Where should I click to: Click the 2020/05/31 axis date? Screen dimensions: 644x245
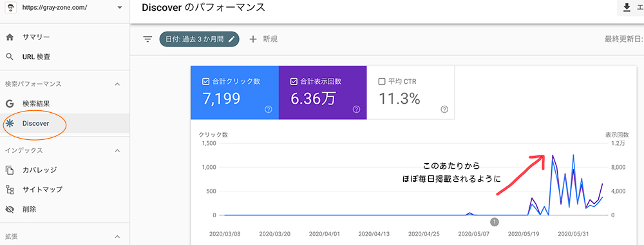573,234
